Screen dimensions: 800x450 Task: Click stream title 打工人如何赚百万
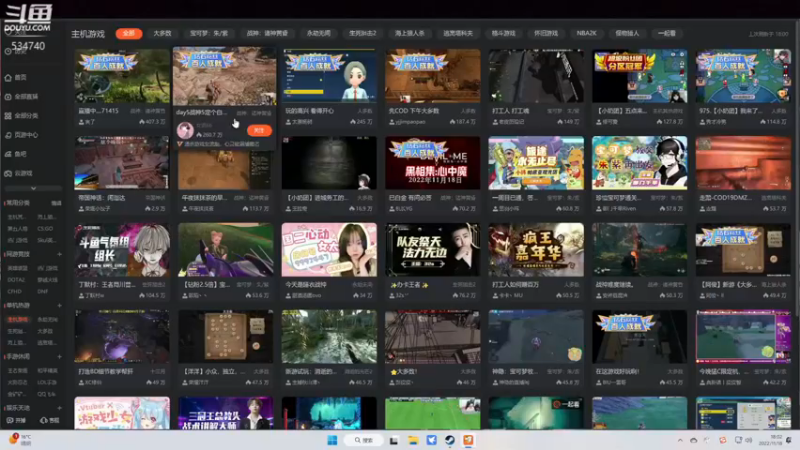[x=515, y=285]
